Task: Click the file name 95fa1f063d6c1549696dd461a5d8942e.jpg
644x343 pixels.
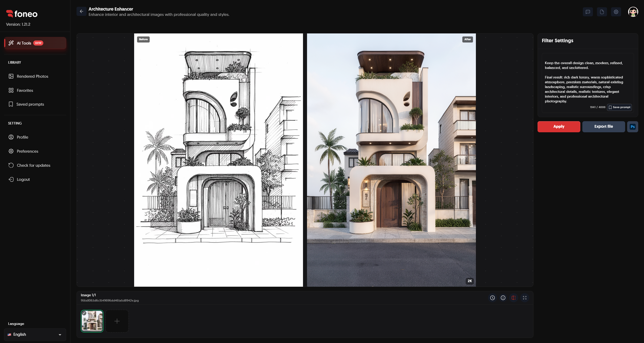Action: click(x=110, y=301)
